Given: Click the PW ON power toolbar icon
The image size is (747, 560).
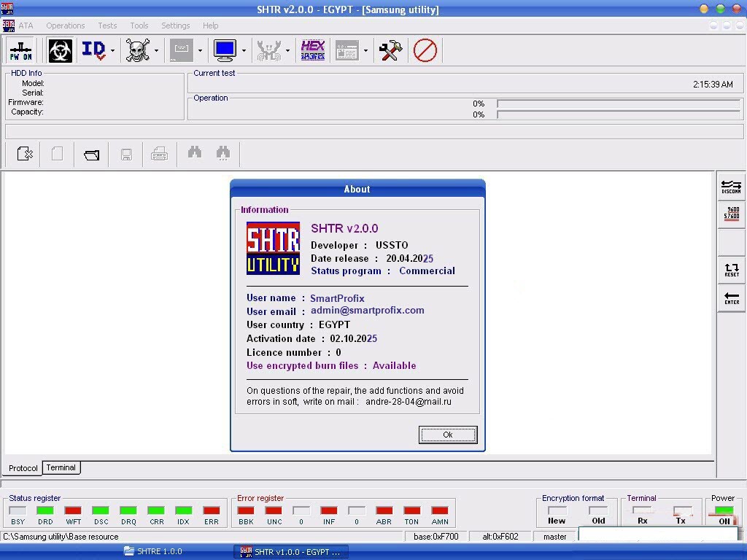Looking at the screenshot, I should (20, 50).
